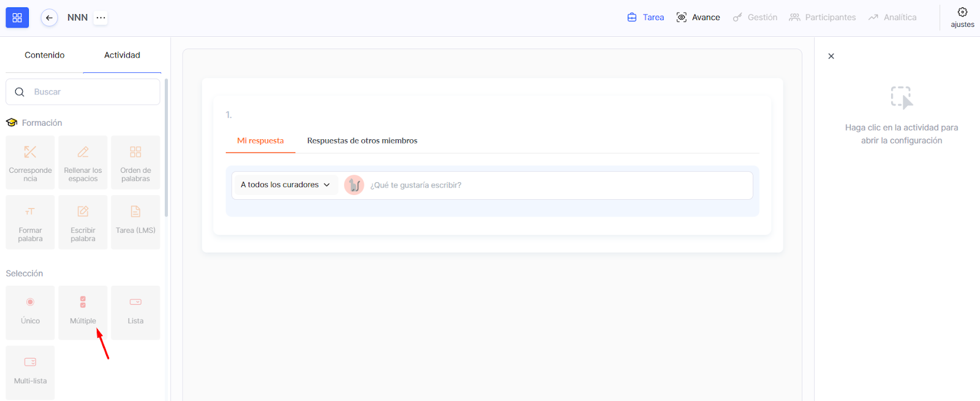Pick the Escribir palabra activity
980x401 pixels.
pos(83,222)
